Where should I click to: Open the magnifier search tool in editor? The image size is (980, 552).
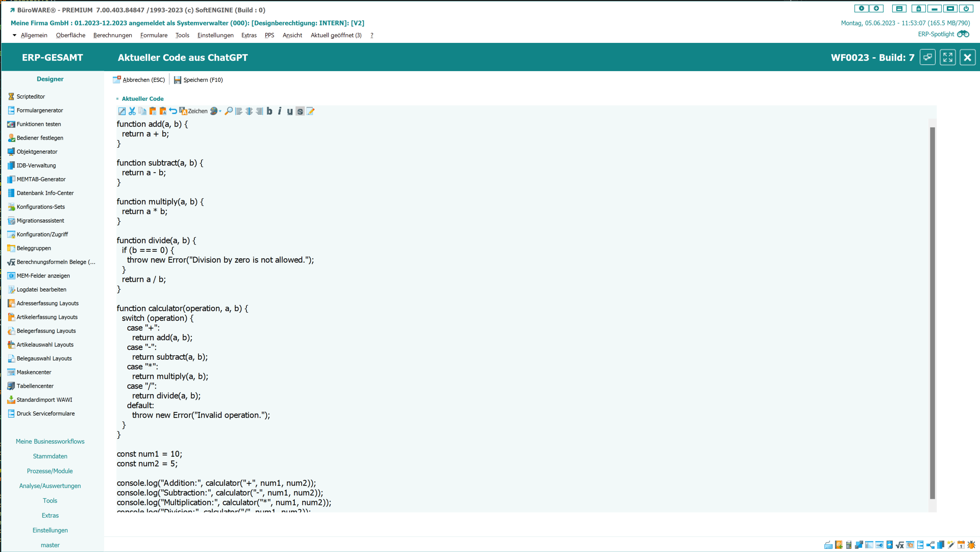click(229, 111)
